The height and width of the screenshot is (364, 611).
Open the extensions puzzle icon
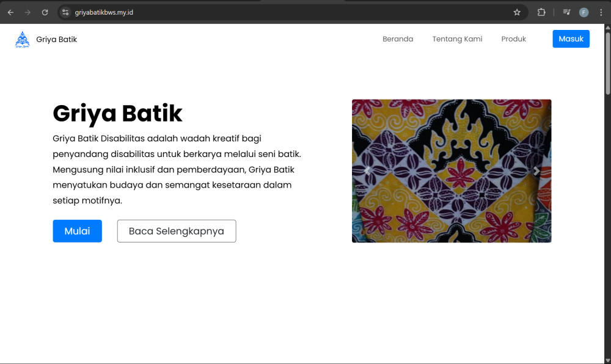tap(541, 12)
